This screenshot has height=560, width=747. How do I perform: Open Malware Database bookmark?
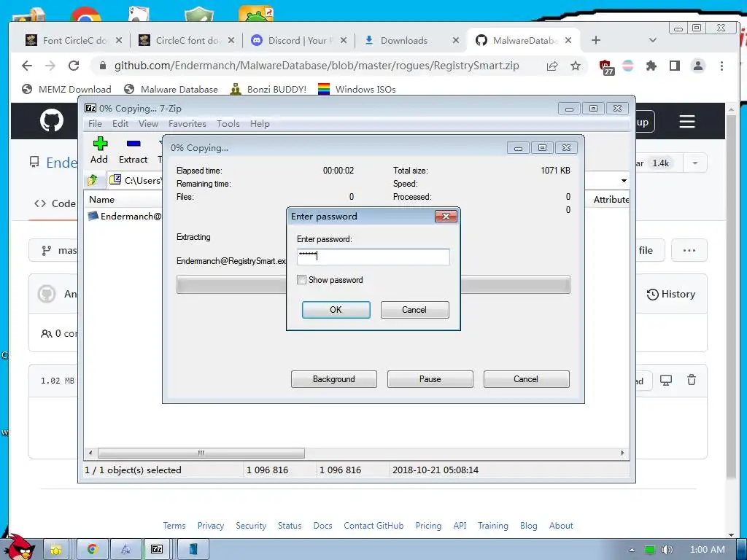click(x=171, y=89)
